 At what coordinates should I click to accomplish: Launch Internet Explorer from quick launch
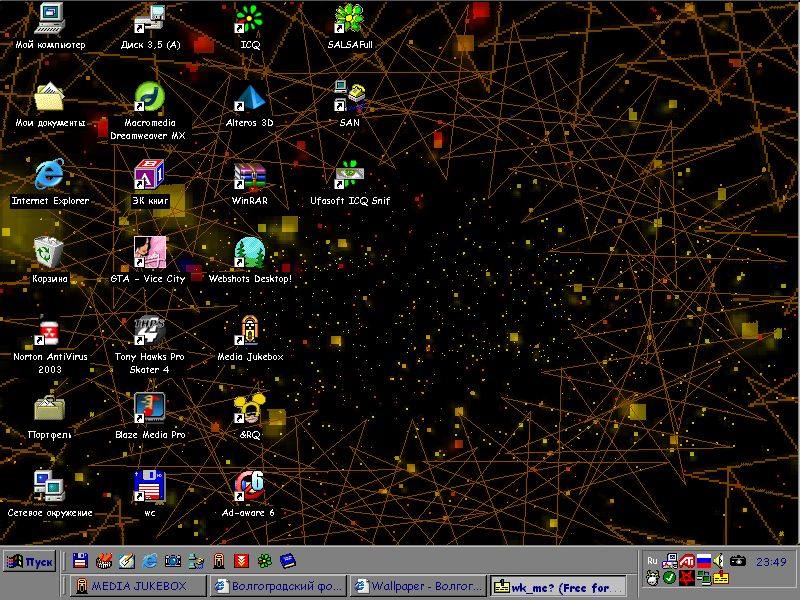click(149, 561)
